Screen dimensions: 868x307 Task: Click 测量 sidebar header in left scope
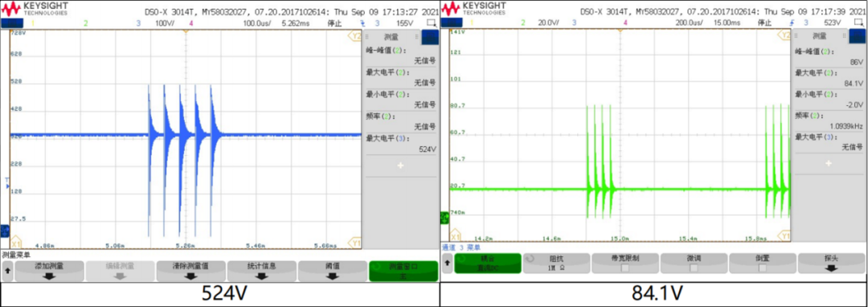[391, 36]
